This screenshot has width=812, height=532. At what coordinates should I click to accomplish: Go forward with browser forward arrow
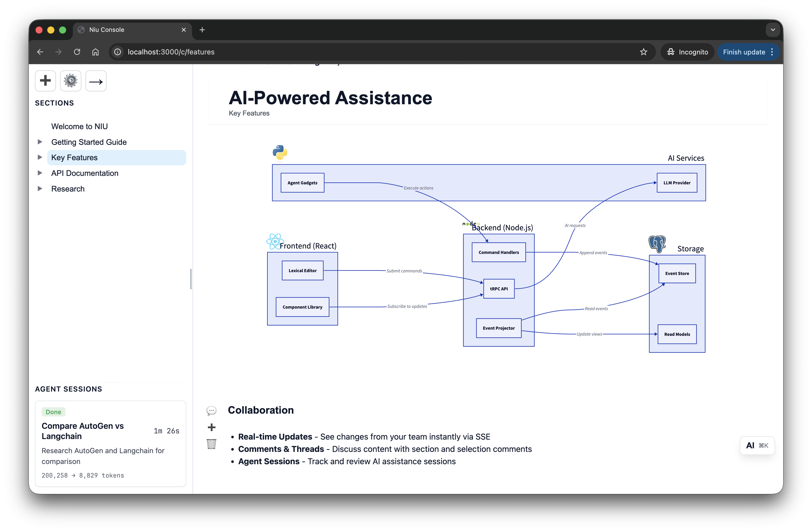(x=59, y=52)
